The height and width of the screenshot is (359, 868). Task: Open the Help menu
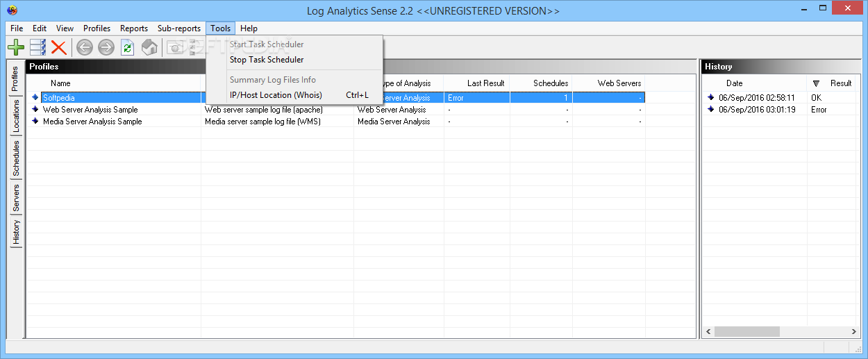coord(249,28)
